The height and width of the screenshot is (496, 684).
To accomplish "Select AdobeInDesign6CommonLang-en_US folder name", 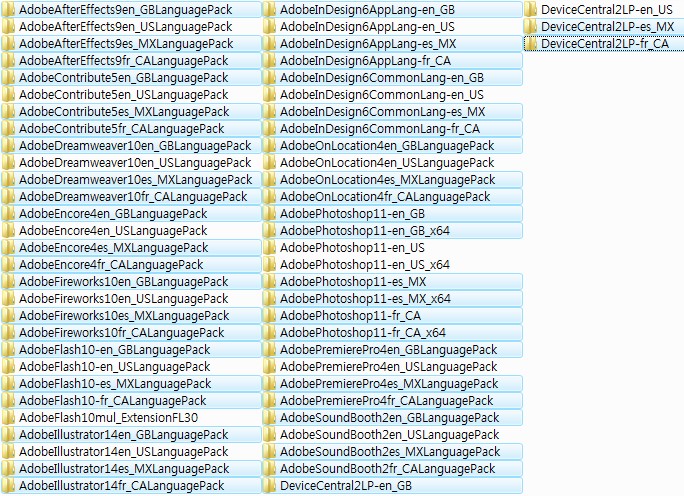I will pos(382,95).
